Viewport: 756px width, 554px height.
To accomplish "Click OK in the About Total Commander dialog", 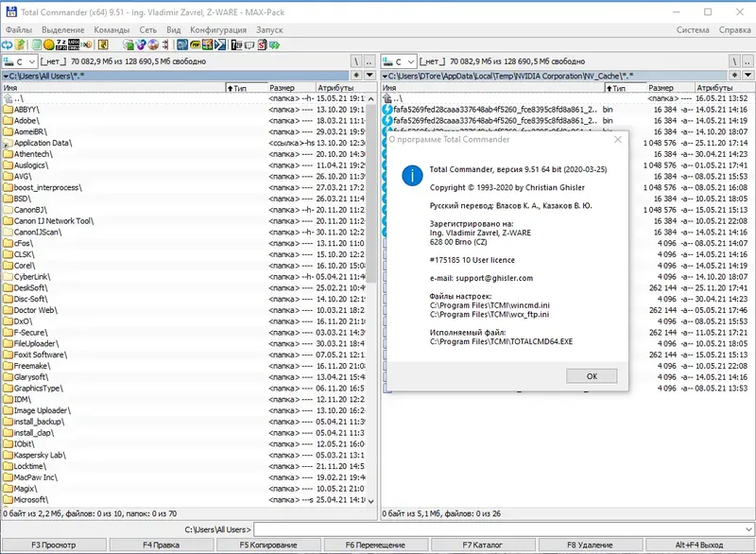I will 592,375.
